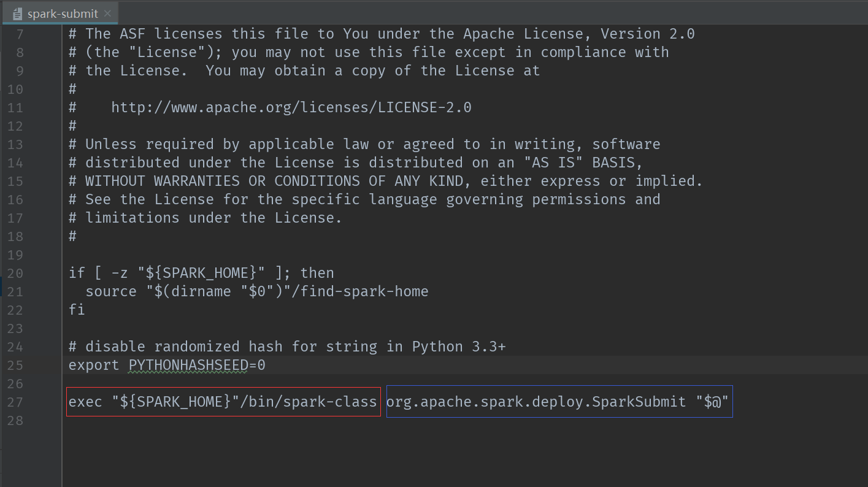Place cursor on PYTHONHASHSEED variable
This screenshot has height=487, width=868.
(x=188, y=365)
